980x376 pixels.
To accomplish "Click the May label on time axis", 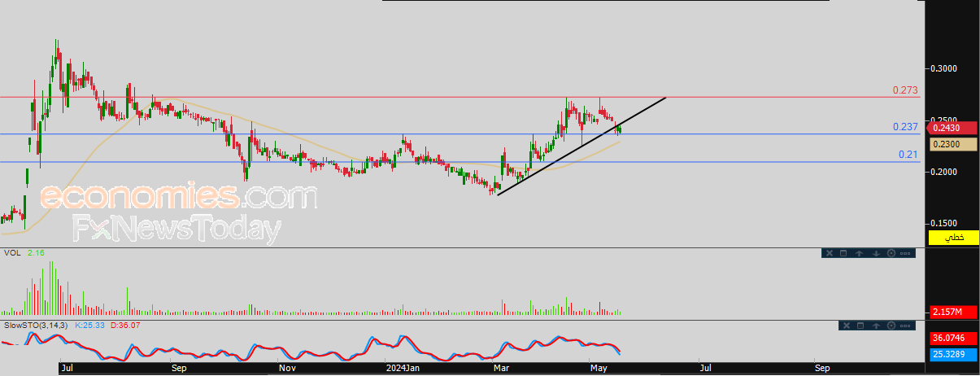I will point(598,368).
